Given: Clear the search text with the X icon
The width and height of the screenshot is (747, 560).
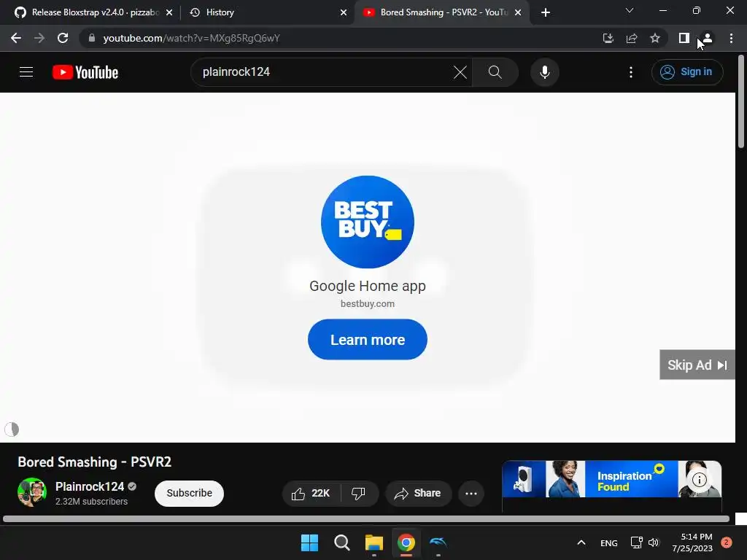Looking at the screenshot, I should point(460,72).
